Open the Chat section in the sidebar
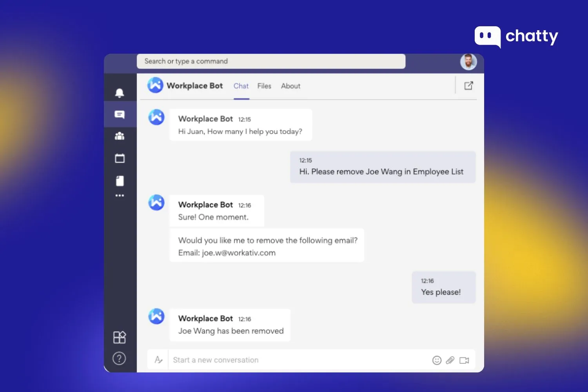Viewport: 588px width, 392px height. (120, 114)
